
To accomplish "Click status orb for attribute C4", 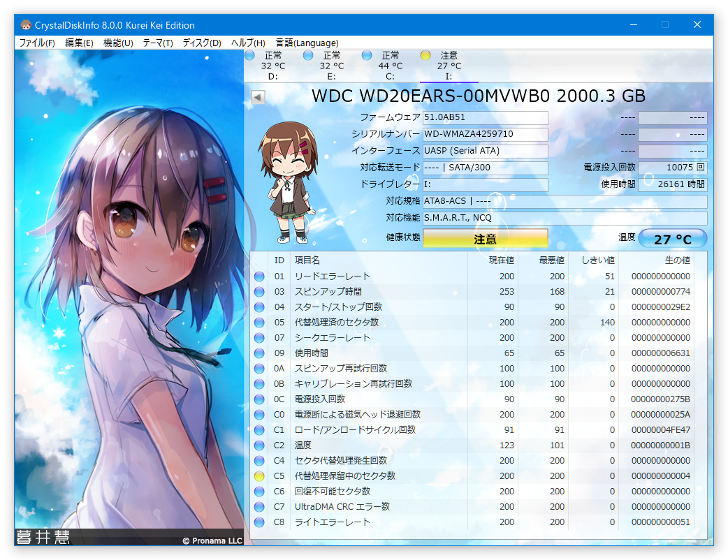I will [x=259, y=461].
